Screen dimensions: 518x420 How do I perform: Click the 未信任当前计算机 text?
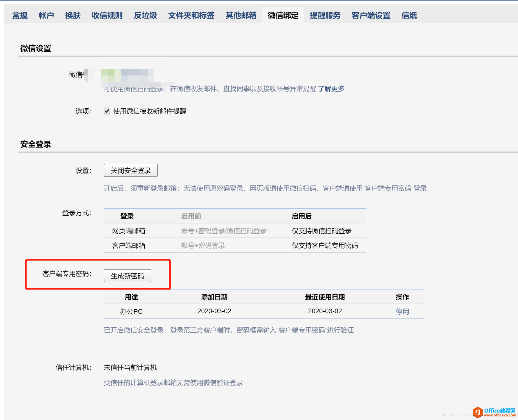coord(130,367)
